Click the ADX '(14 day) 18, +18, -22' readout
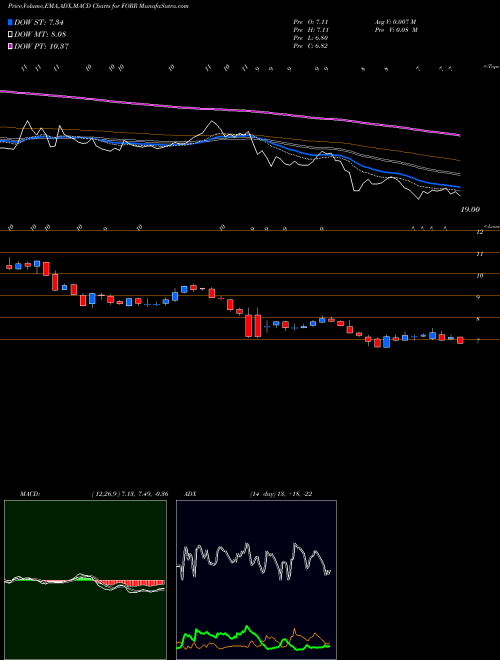This screenshot has height=660, width=500. (x=280, y=494)
